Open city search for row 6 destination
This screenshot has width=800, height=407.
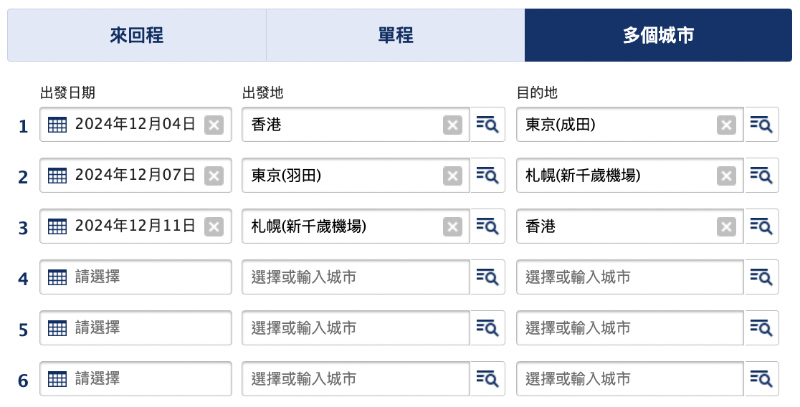[x=761, y=378]
